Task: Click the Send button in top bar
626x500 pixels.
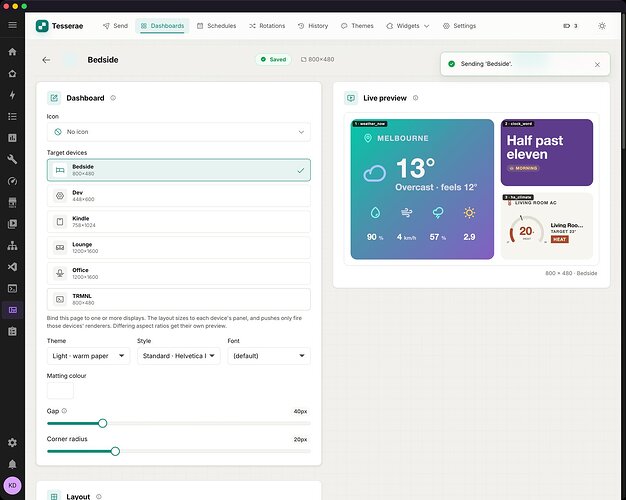Action: pyautogui.click(x=115, y=26)
